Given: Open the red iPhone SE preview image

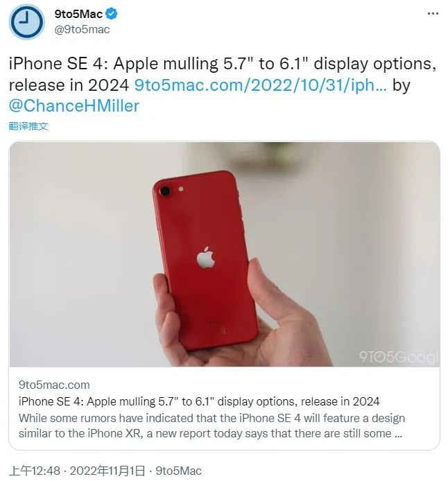Looking at the screenshot, I should tap(224, 254).
